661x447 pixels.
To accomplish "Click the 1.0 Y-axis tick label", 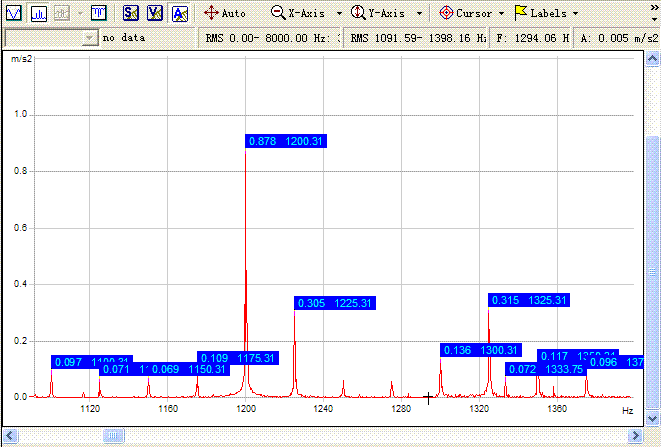I will click(20, 114).
